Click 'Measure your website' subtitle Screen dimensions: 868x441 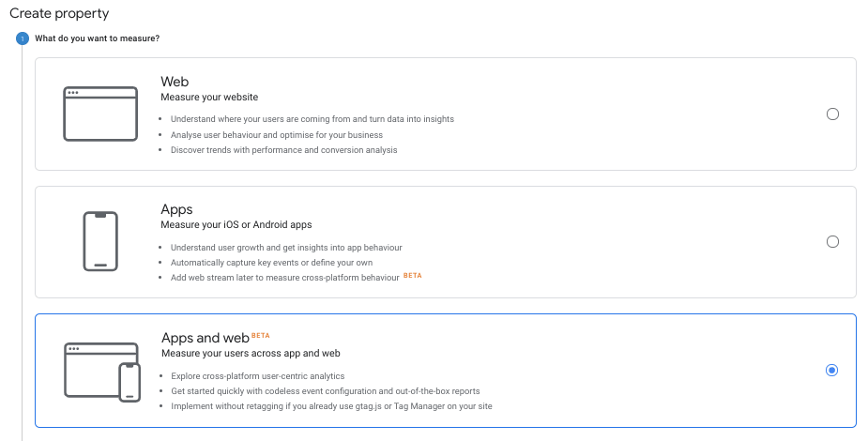tap(209, 97)
